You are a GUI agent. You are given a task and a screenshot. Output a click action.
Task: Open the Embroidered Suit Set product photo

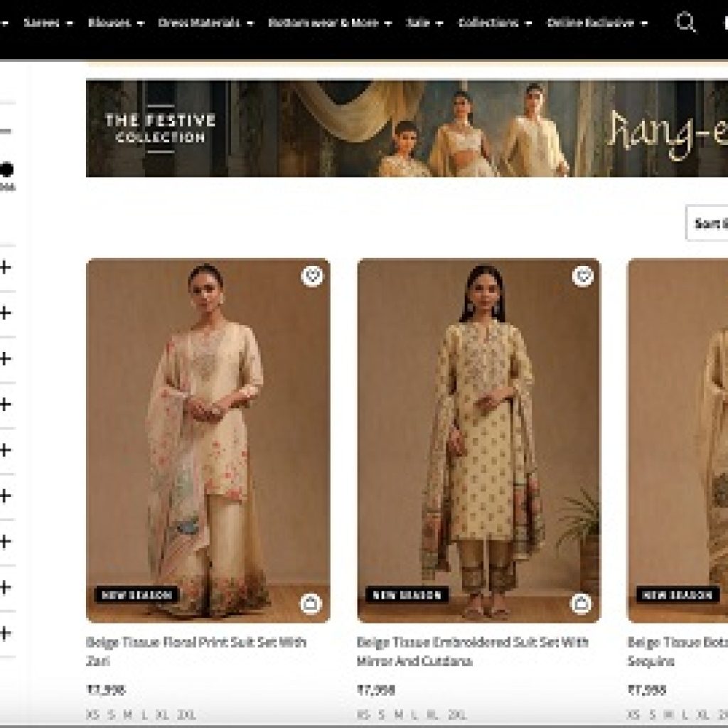pyautogui.click(x=478, y=441)
